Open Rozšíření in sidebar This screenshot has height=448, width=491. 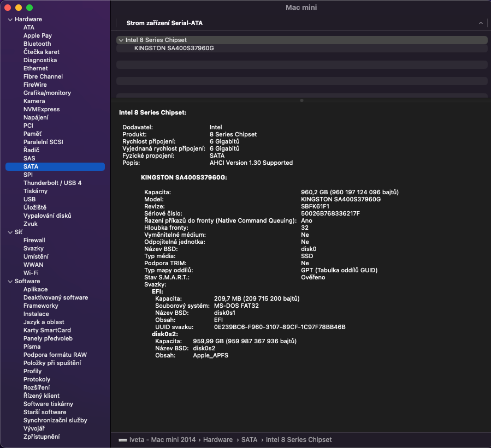[37, 387]
